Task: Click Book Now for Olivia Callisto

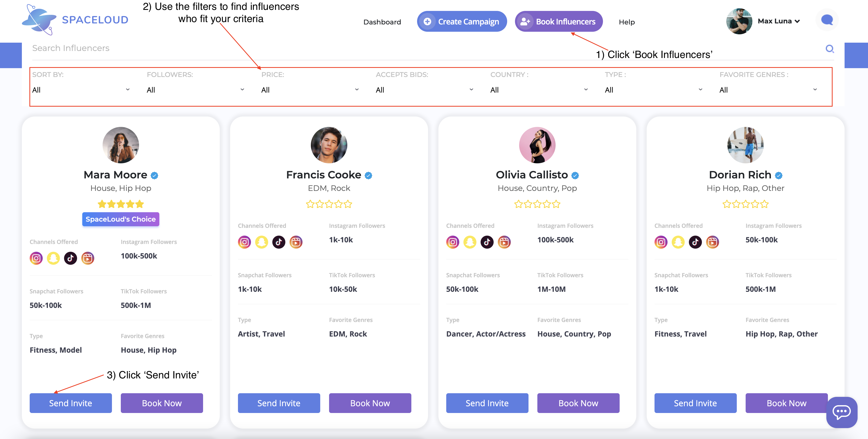Action: pyautogui.click(x=578, y=403)
